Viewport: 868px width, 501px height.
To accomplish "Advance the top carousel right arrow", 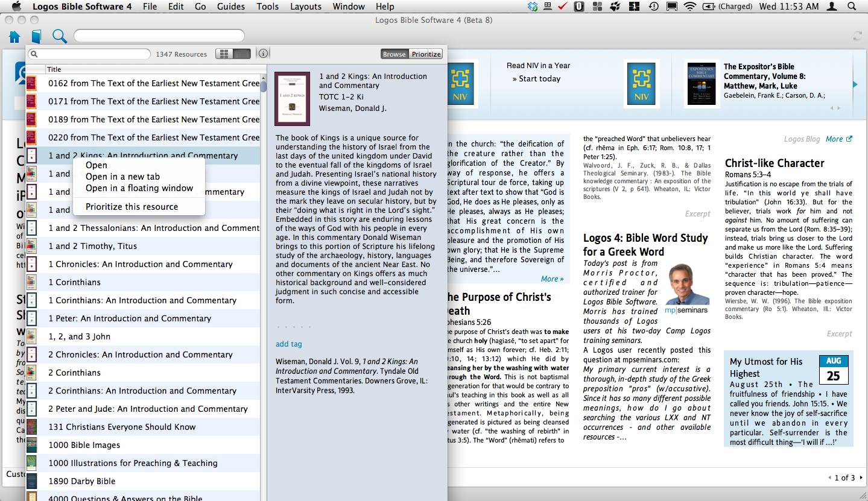I will [855, 84].
